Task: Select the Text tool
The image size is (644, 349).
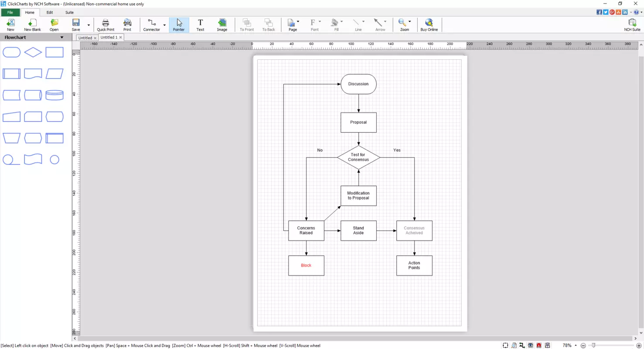Action: point(200,25)
